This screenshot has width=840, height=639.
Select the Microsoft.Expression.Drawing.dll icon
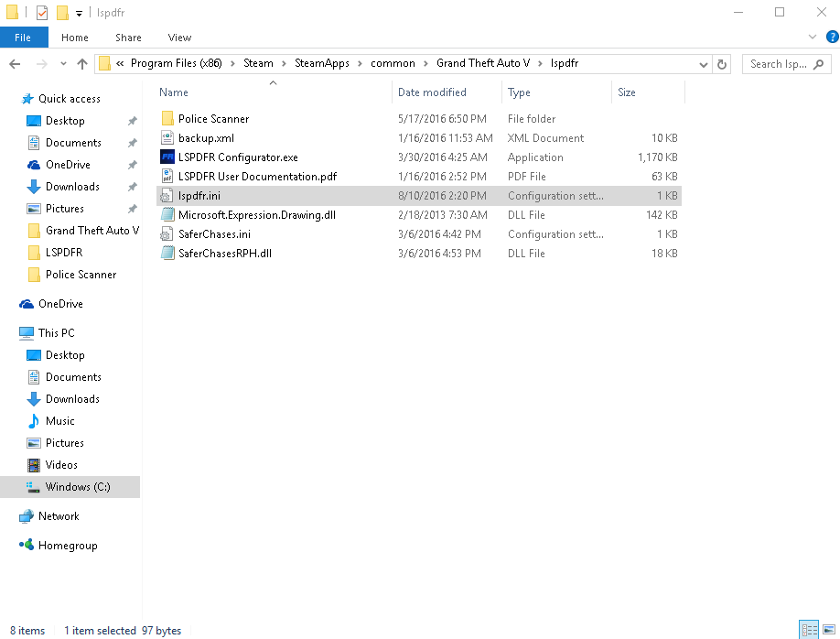(167, 215)
